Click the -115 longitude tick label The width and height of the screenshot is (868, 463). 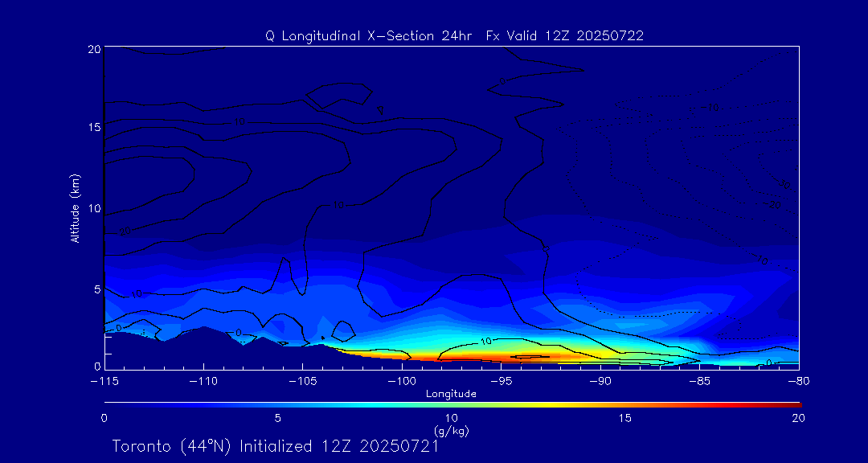(104, 381)
